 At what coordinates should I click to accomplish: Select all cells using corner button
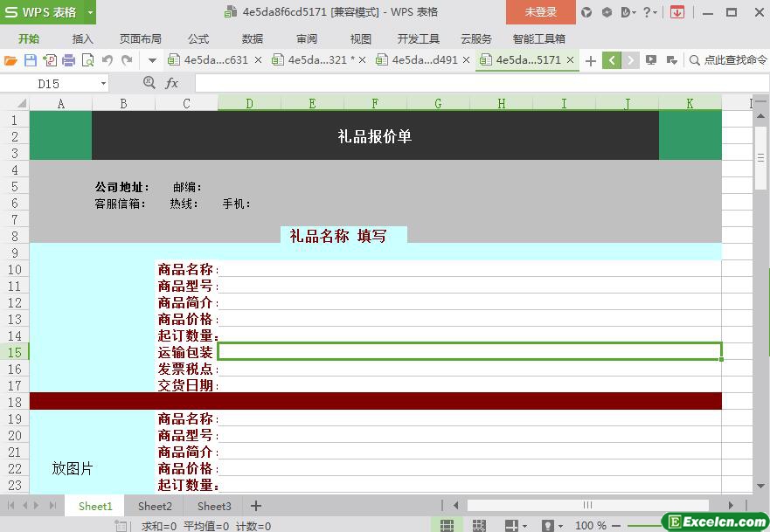[17, 104]
